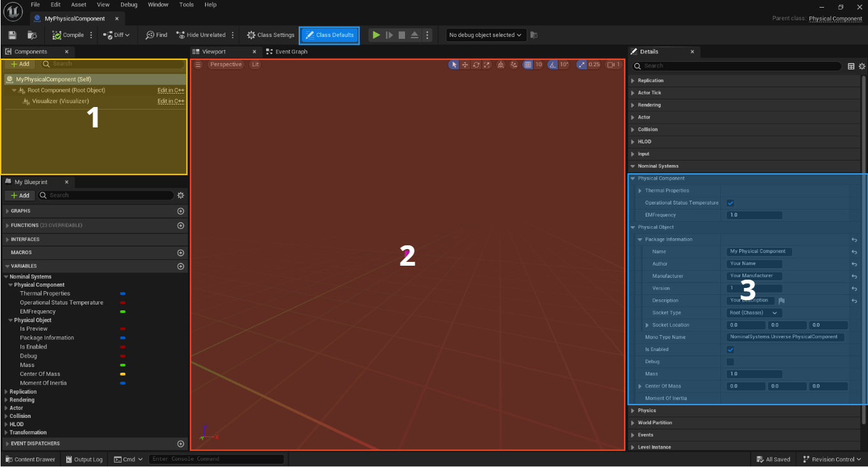Screen dimensions: 868x467
Task: Select the Visualizer component row
Action: [95, 101]
